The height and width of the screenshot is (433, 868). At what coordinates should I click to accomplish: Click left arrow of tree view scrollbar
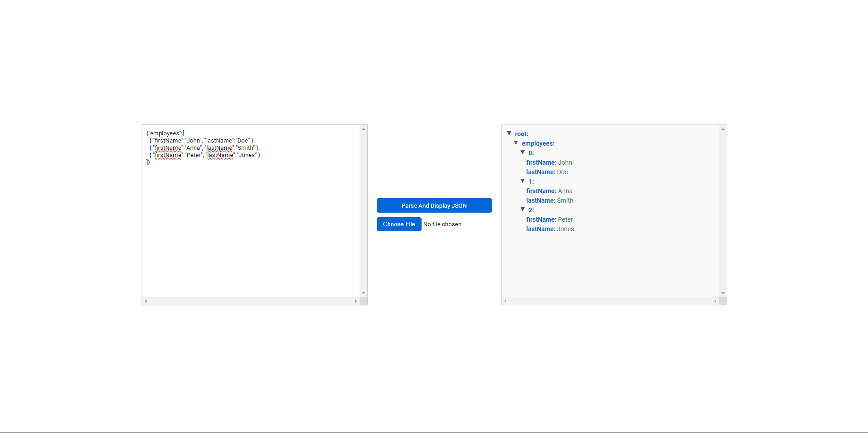point(505,301)
